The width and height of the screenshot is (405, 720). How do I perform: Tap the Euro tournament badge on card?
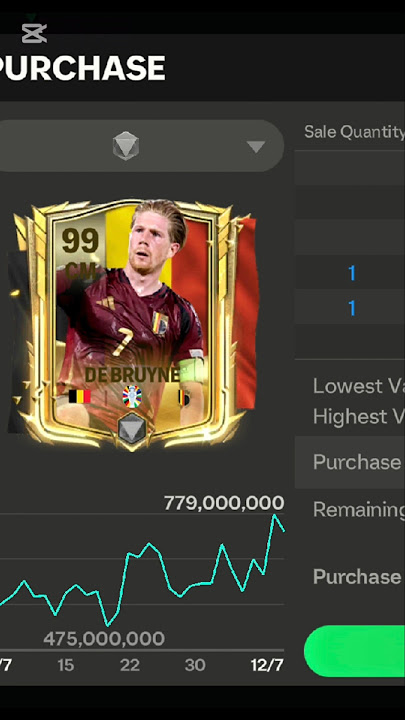(x=132, y=397)
